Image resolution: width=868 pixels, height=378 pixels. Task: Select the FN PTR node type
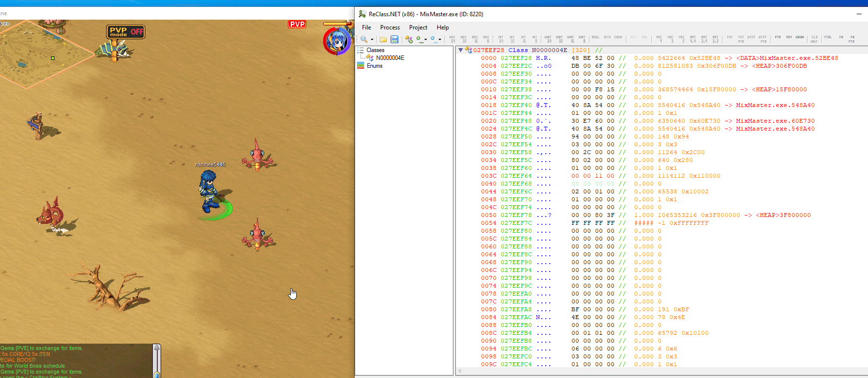pyautogui.click(x=852, y=39)
